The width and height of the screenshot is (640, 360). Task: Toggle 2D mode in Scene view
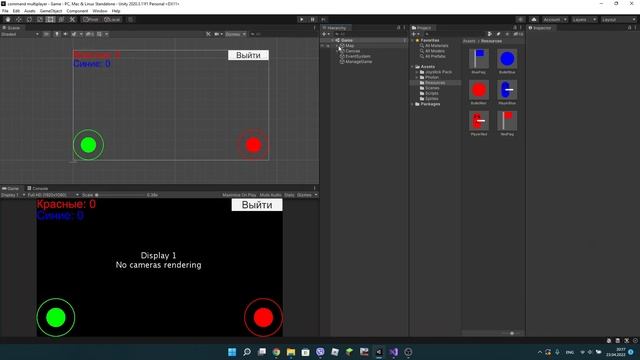click(47, 34)
